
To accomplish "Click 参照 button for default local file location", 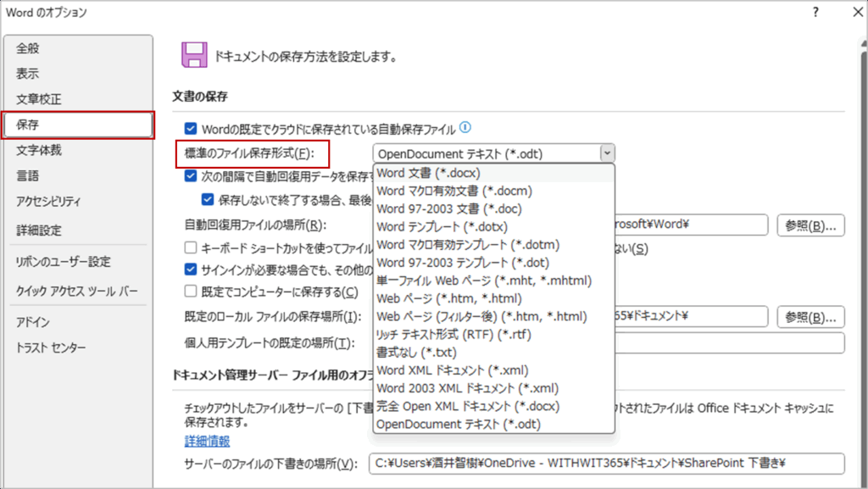I will click(810, 317).
